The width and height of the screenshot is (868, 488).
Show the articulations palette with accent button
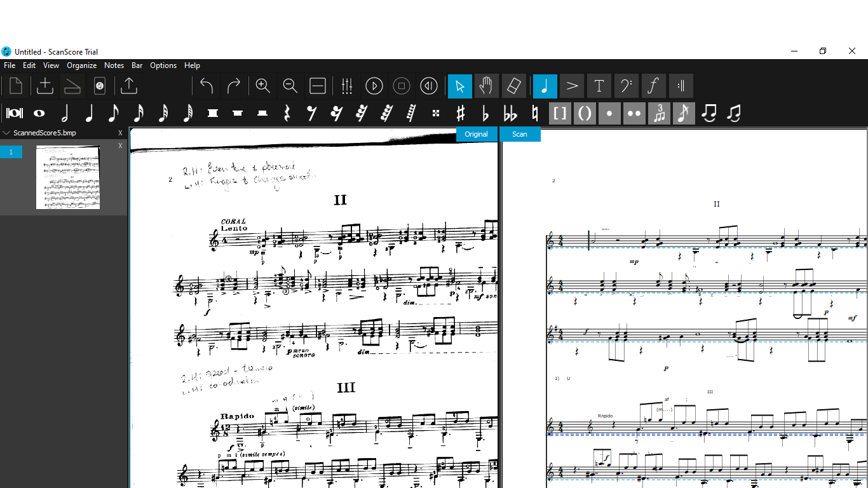(572, 86)
